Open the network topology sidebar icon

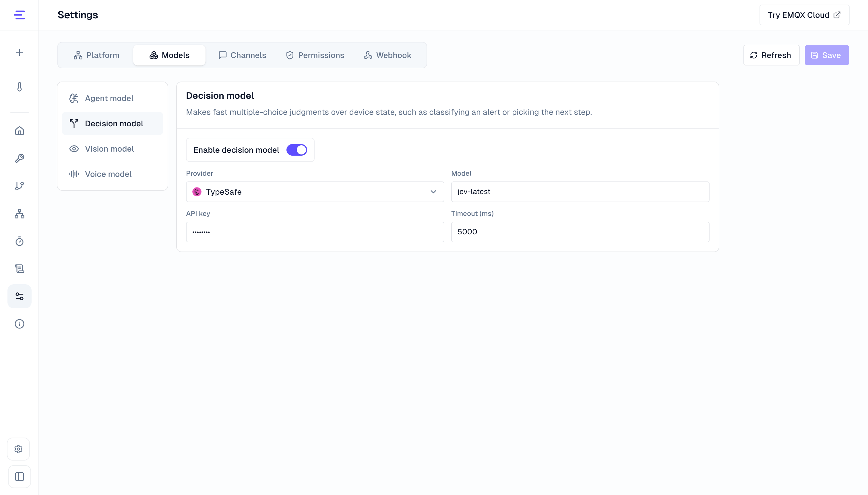pyautogui.click(x=19, y=214)
